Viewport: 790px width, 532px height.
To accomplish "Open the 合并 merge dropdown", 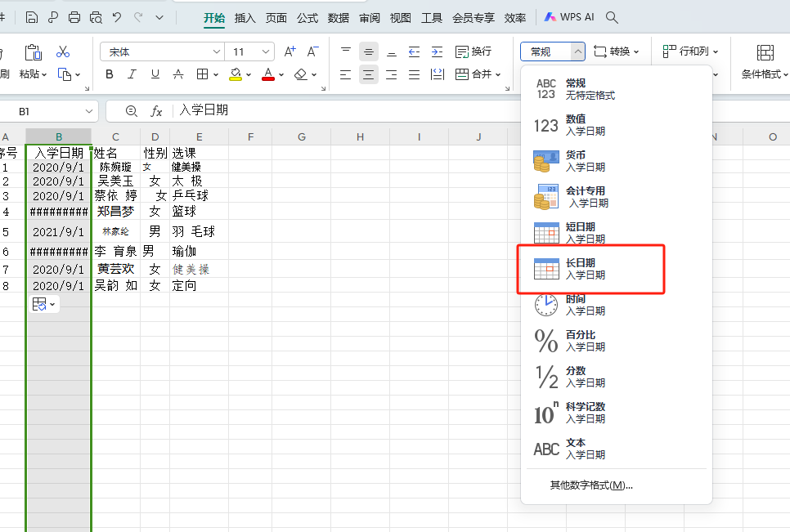I will click(498, 75).
